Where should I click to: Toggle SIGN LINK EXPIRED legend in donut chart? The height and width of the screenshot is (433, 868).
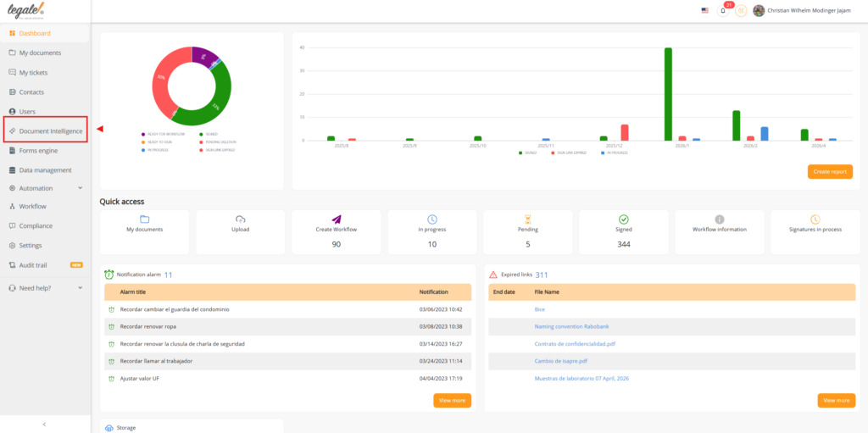(x=217, y=149)
